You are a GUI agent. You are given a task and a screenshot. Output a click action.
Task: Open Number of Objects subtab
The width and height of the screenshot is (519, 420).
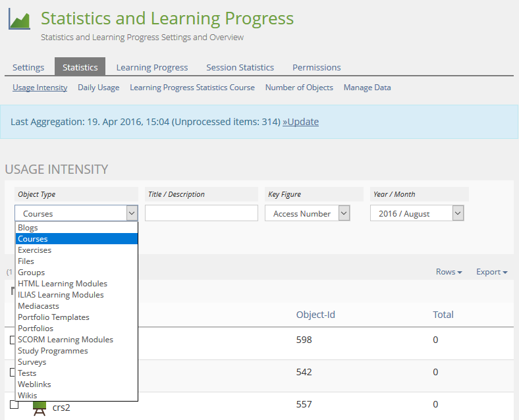point(299,88)
